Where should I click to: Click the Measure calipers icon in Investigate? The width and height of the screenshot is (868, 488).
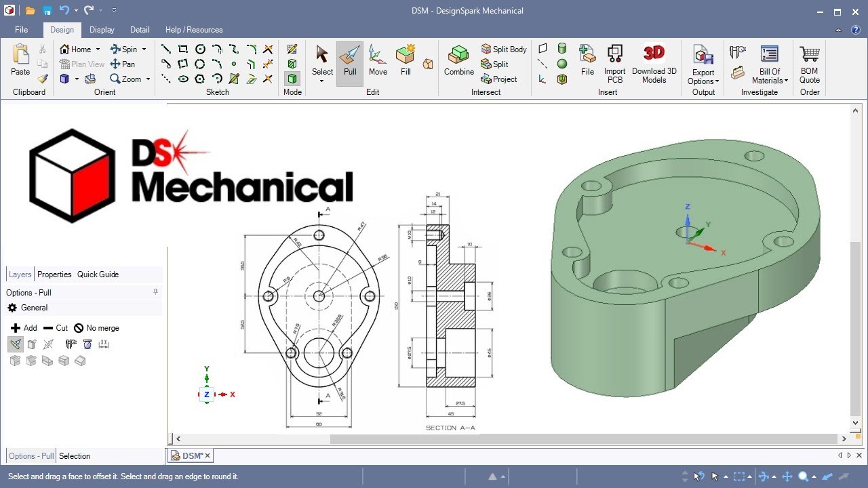tap(738, 52)
